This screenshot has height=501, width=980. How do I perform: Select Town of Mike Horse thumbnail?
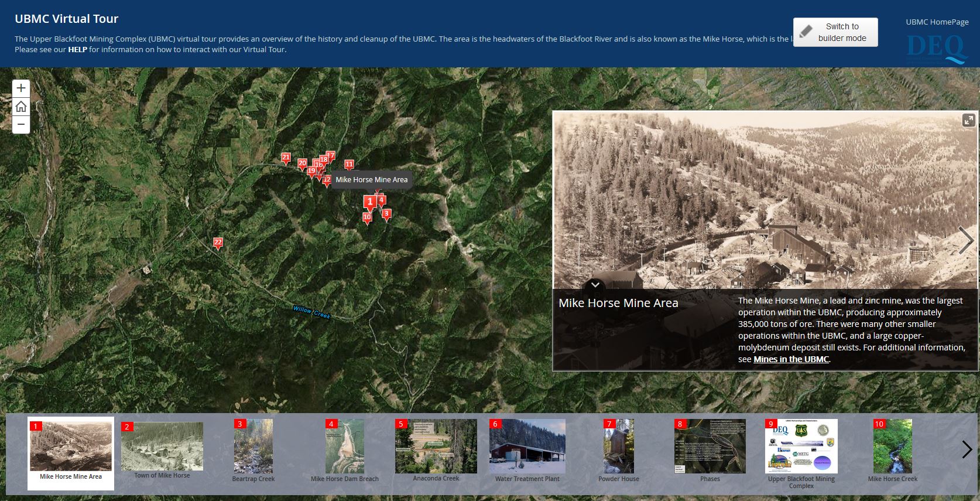pos(162,447)
